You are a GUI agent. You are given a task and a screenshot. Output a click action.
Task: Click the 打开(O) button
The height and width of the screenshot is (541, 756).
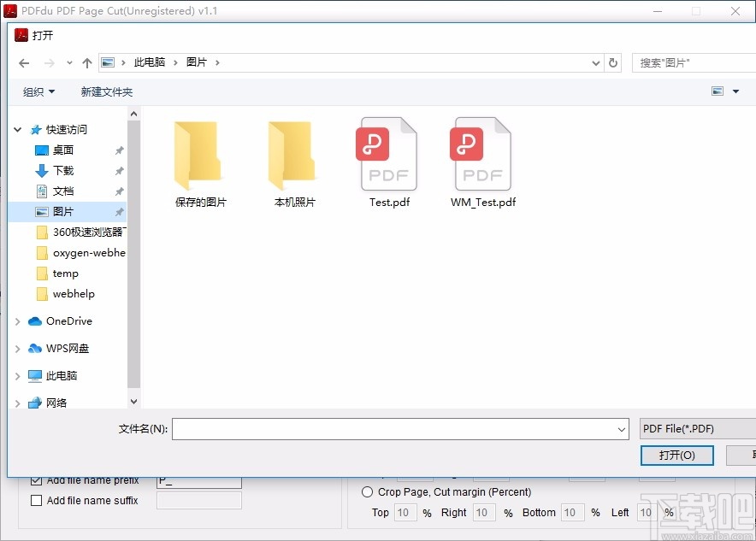pyautogui.click(x=676, y=456)
